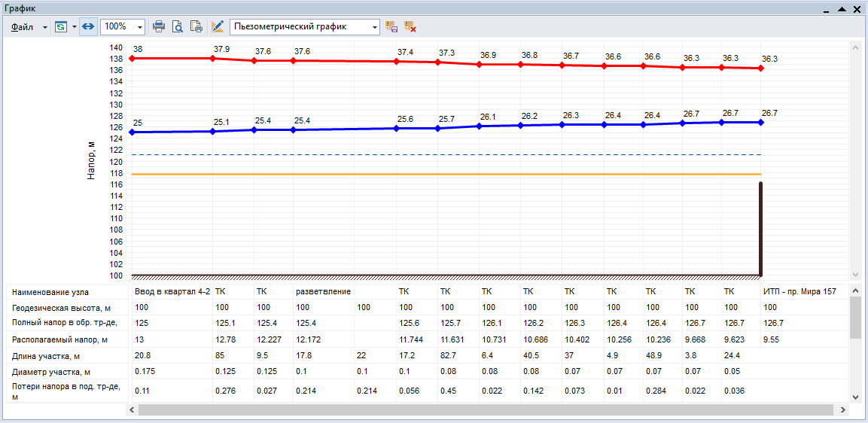The height and width of the screenshot is (423, 868).
Task: Click the red point labeled 36.9
Action: point(480,64)
